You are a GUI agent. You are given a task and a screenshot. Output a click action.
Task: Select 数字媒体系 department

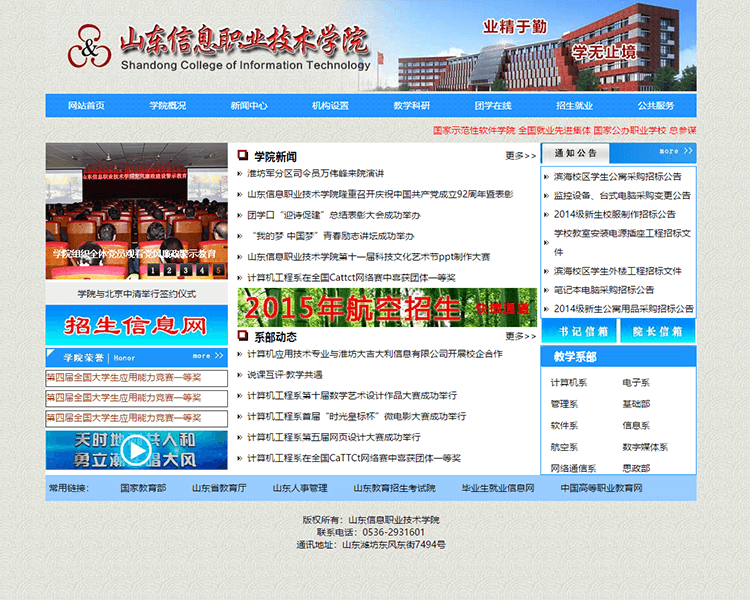(x=645, y=447)
